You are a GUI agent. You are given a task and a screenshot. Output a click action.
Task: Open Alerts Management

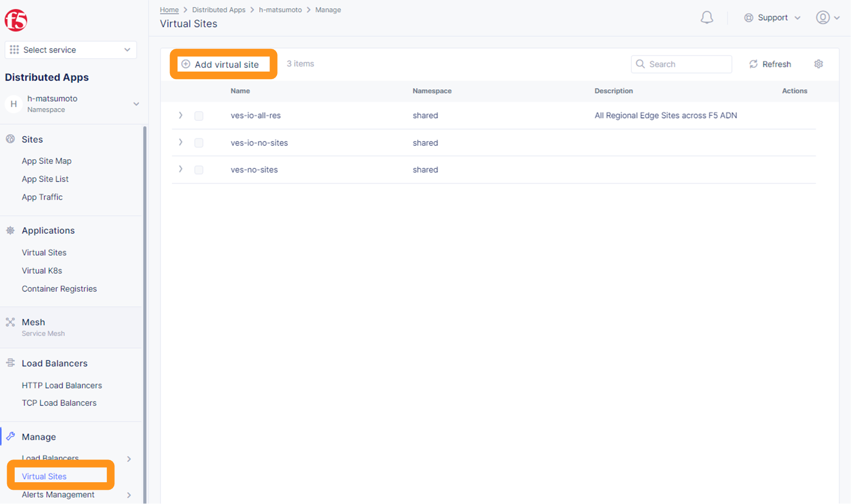point(58,495)
